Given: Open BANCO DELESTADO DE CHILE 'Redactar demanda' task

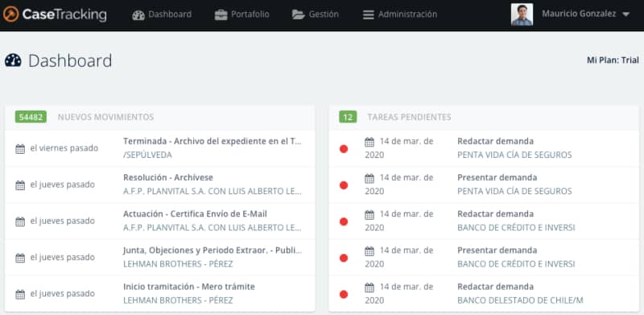Looking at the screenshot, I should point(495,287).
